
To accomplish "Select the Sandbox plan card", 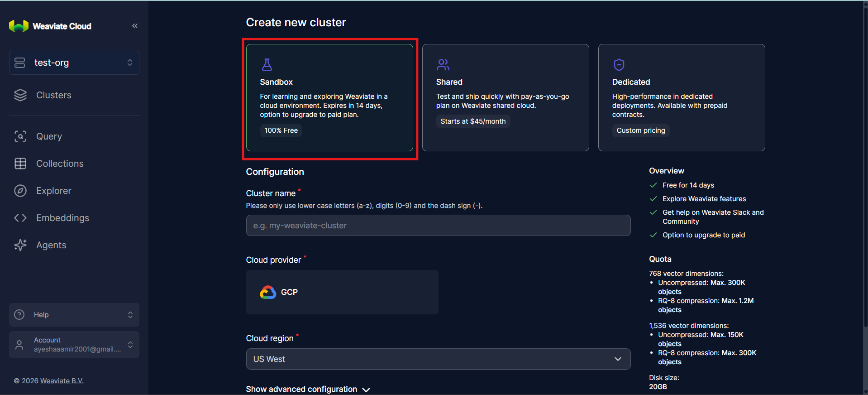I will [x=329, y=97].
